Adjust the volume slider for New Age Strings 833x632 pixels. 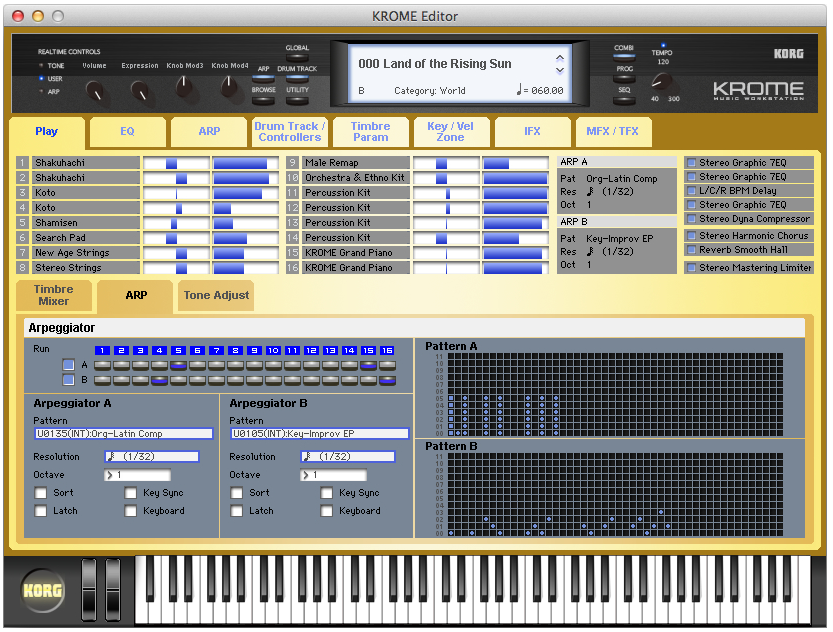coord(245,253)
